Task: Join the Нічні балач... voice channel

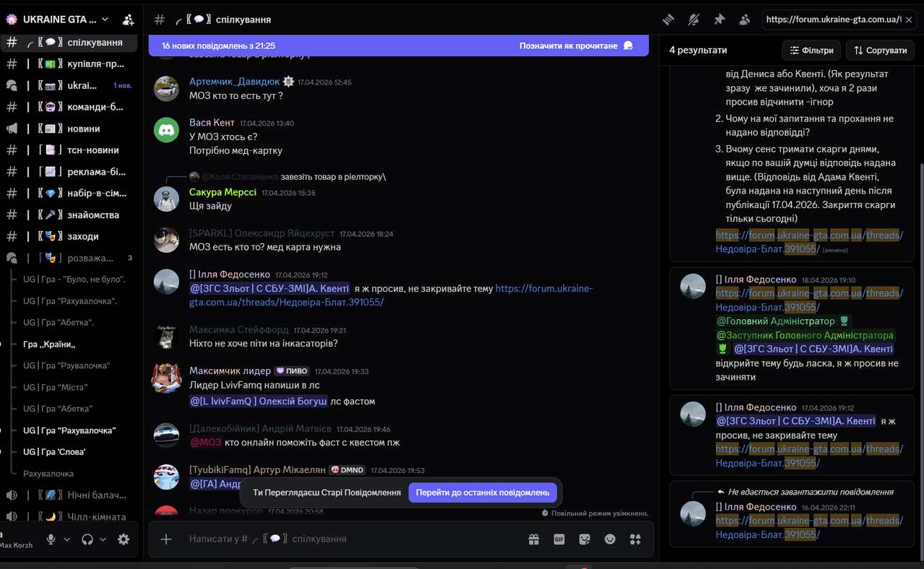Action: click(x=69, y=495)
